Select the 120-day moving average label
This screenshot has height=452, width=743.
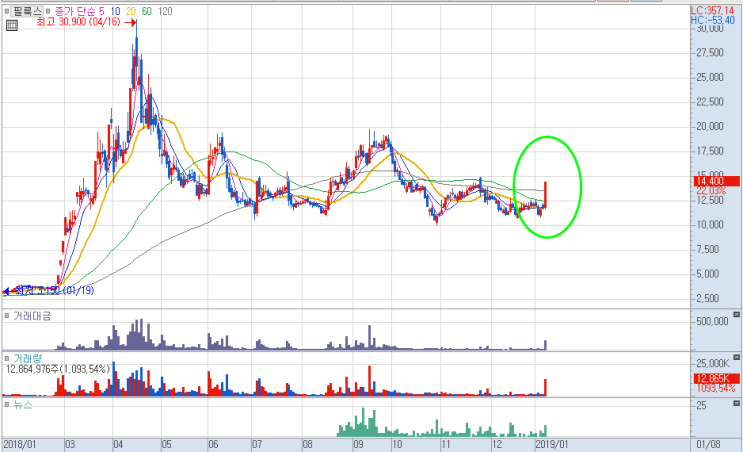pos(165,11)
